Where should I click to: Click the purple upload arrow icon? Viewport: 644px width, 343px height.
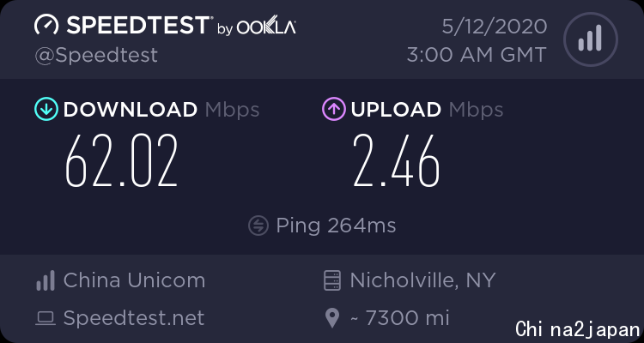pyautogui.click(x=333, y=109)
